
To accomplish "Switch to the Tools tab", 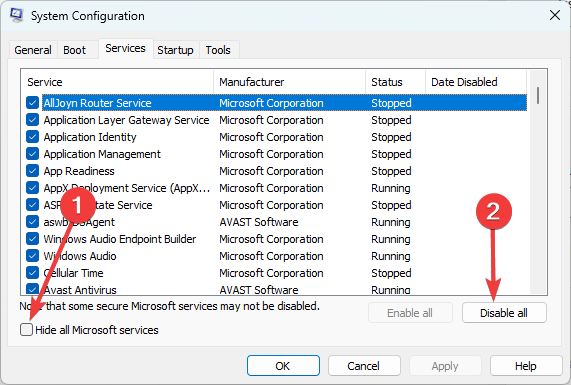I will pyautogui.click(x=218, y=50).
